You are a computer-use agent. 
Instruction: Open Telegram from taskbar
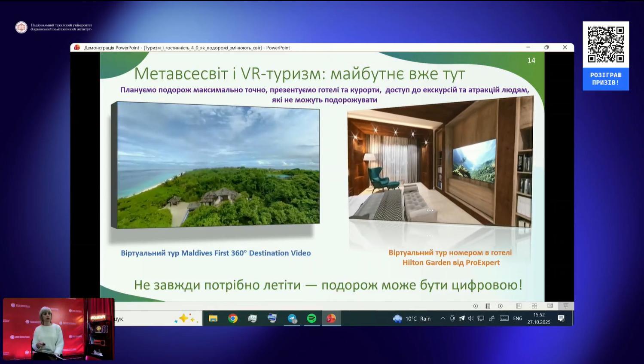[x=292, y=318]
